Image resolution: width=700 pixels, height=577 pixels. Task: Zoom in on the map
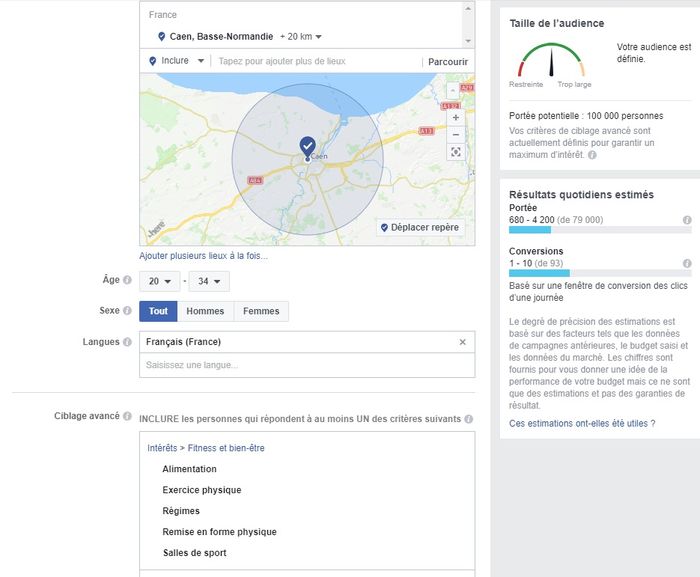[456, 117]
